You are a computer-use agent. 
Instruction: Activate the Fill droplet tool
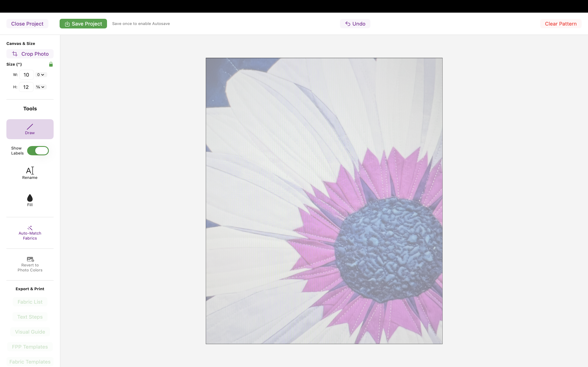(30, 200)
